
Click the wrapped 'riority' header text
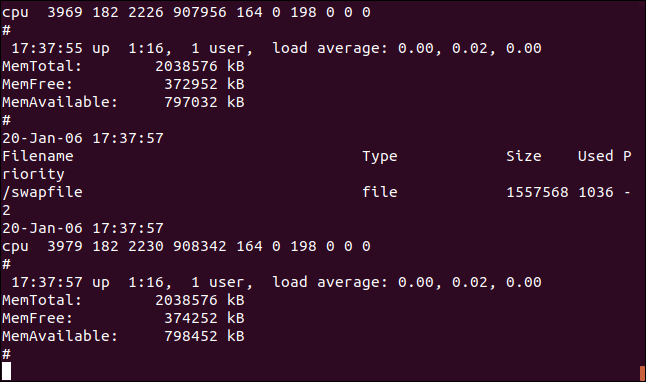click(x=33, y=174)
